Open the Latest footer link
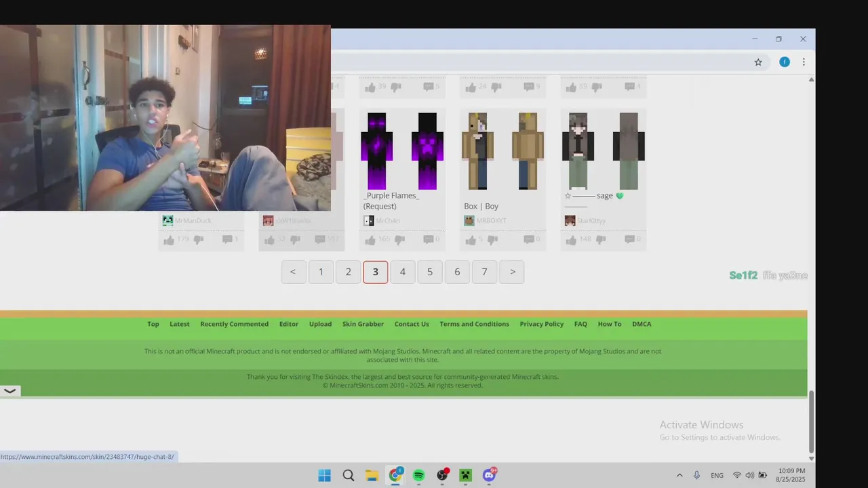Viewport: 868px width, 488px height. click(x=180, y=324)
